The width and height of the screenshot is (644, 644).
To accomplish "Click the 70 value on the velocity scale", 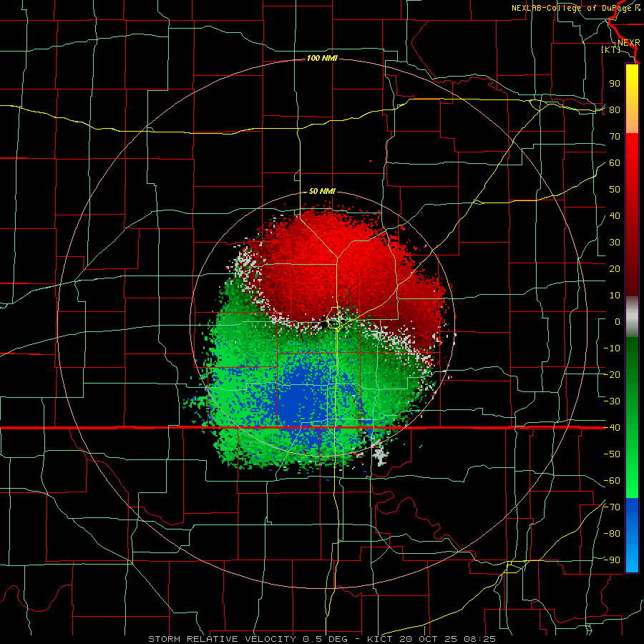I will [615, 137].
